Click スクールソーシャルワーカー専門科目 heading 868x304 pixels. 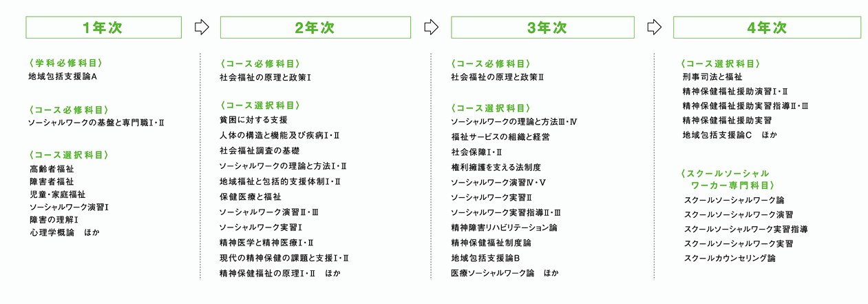726,179
